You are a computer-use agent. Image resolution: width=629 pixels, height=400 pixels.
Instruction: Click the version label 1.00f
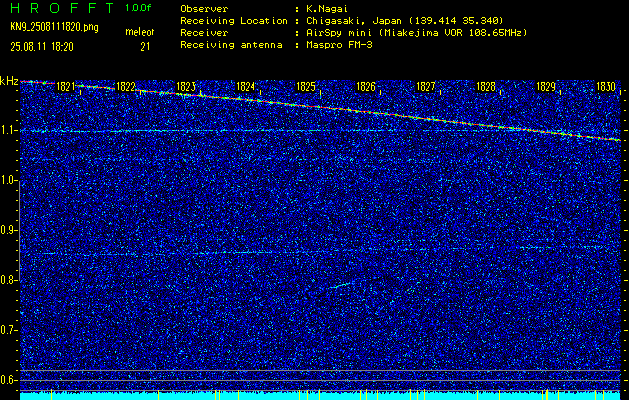point(138,8)
